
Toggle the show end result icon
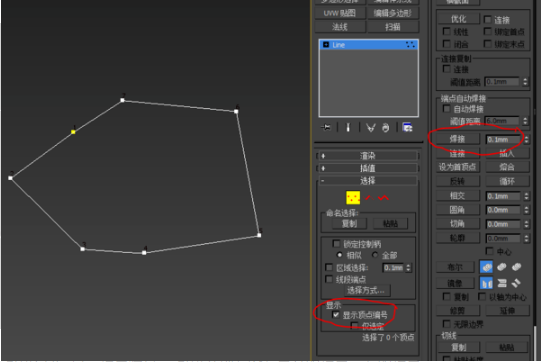pyautogui.click(x=348, y=128)
